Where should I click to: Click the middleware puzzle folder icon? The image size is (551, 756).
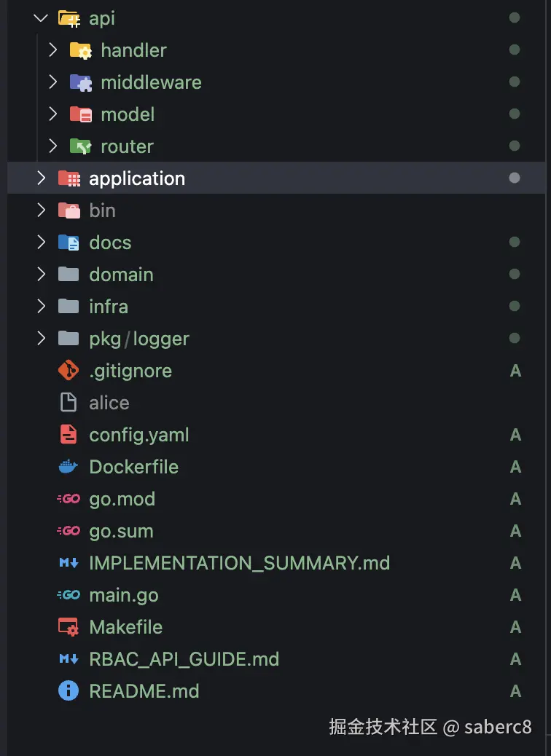point(80,82)
